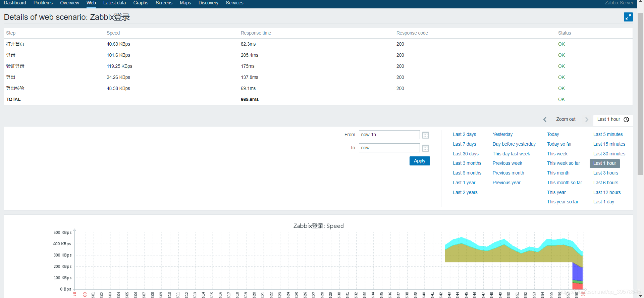Select the Web menu item
The width and height of the screenshot is (644, 298).
tap(91, 3)
